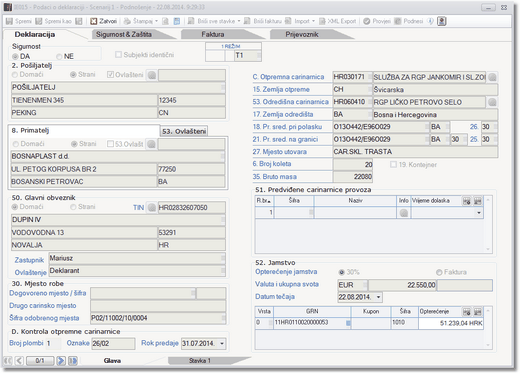Switch to the Faktura tab

(213, 34)
